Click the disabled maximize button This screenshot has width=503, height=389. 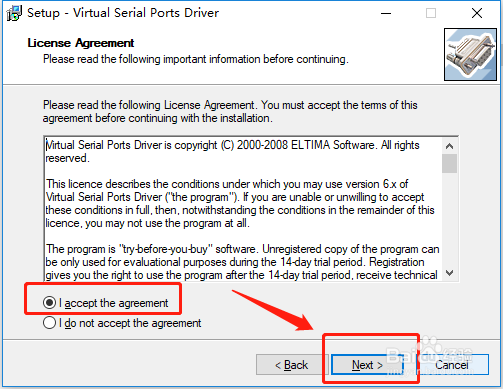point(431,13)
